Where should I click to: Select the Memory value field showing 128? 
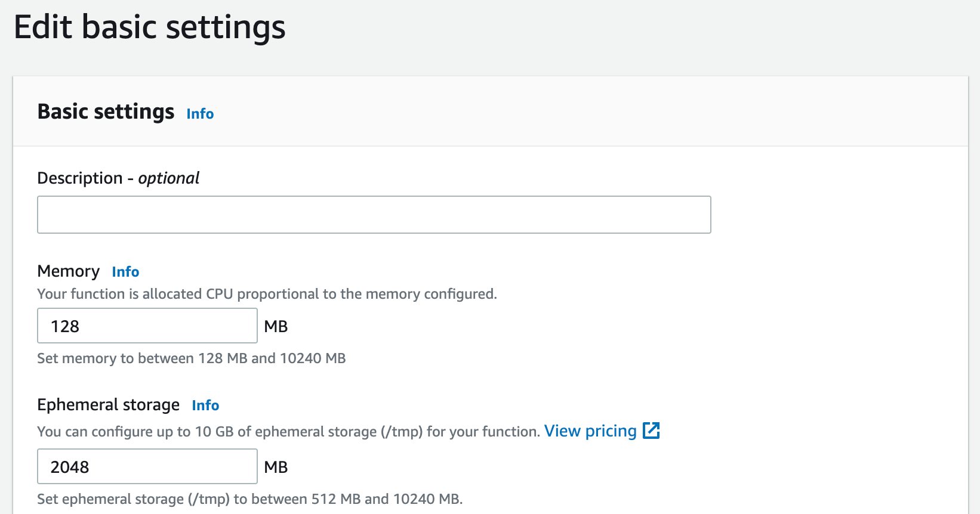(x=147, y=326)
